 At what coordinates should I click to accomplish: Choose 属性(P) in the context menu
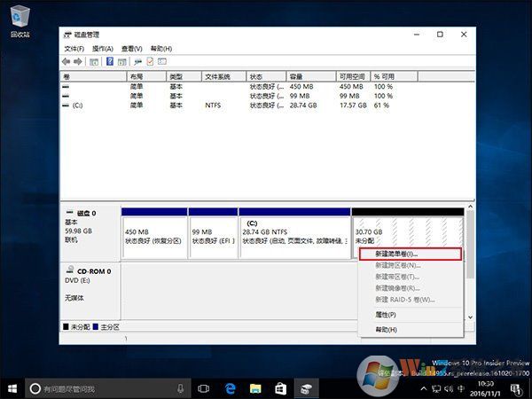(386, 315)
